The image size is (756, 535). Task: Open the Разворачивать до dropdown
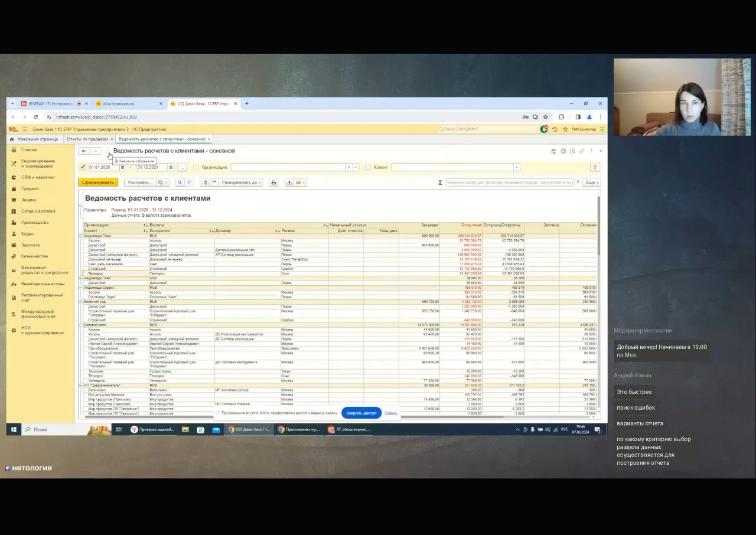[242, 182]
